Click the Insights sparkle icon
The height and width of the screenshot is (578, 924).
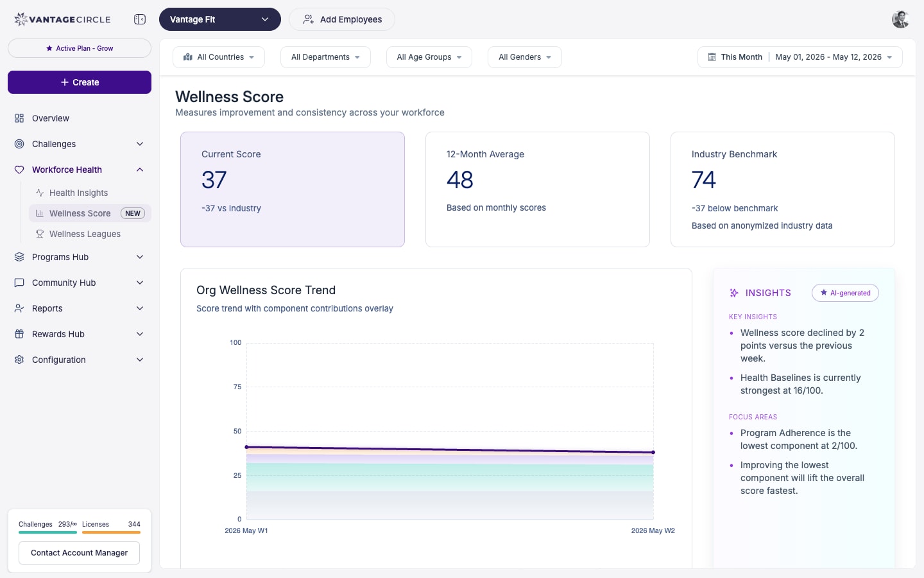point(734,293)
